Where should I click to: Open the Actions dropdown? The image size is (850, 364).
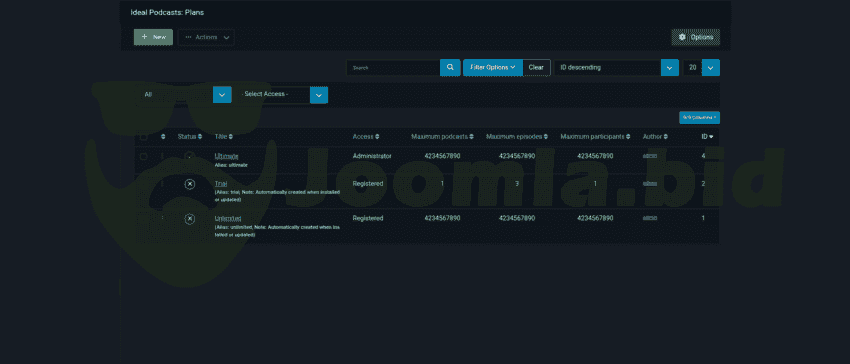[206, 37]
